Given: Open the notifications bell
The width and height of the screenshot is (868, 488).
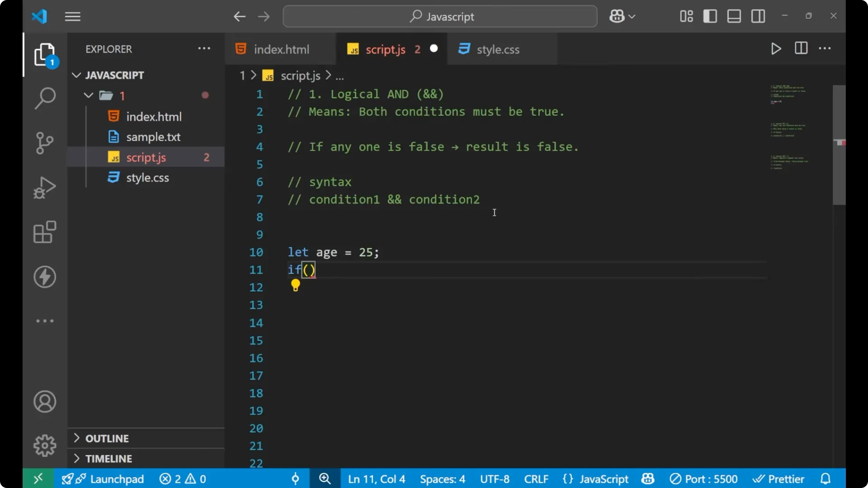Looking at the screenshot, I should [x=826, y=479].
